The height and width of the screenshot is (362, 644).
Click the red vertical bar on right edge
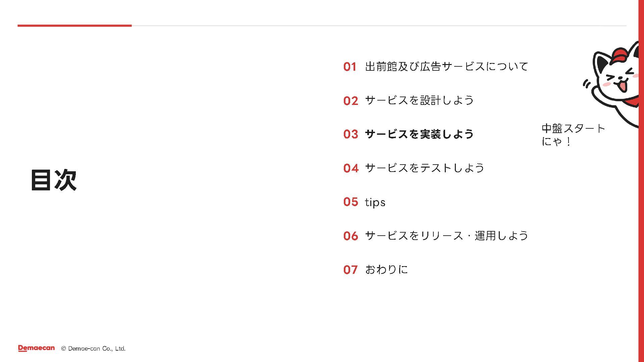tap(641, 181)
